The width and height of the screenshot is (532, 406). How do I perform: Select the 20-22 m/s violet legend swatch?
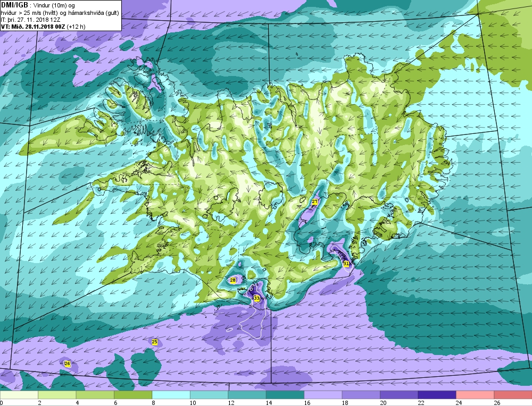399,395
